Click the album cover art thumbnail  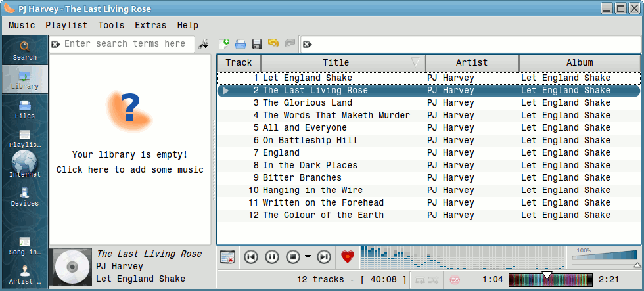pos(72,267)
